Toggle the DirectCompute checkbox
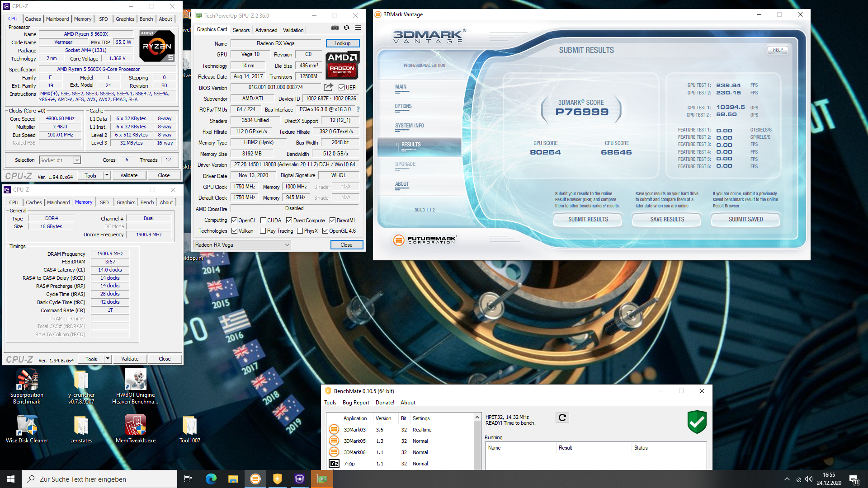 pos(289,221)
